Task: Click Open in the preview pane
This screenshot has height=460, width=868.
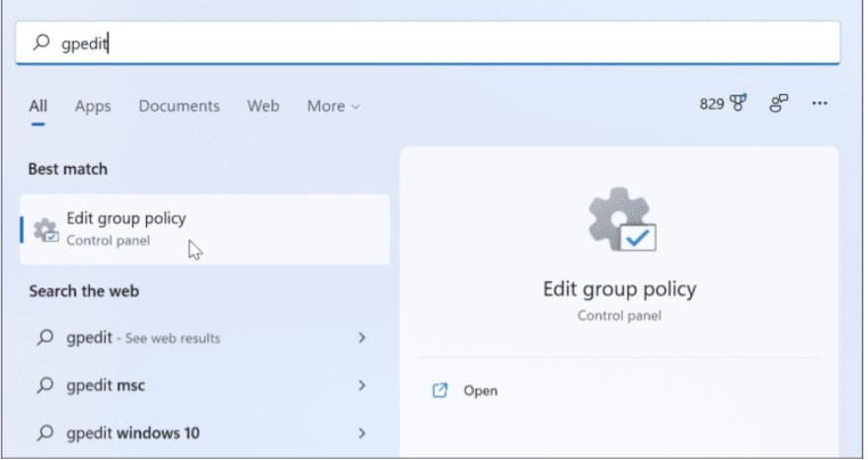Action: pyautogui.click(x=480, y=391)
